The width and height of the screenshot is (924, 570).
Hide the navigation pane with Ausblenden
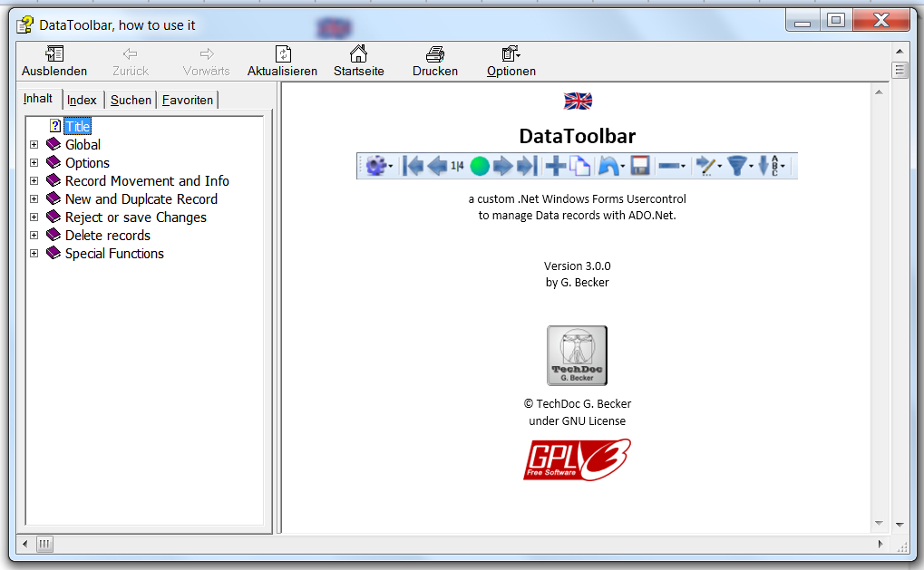[54, 62]
